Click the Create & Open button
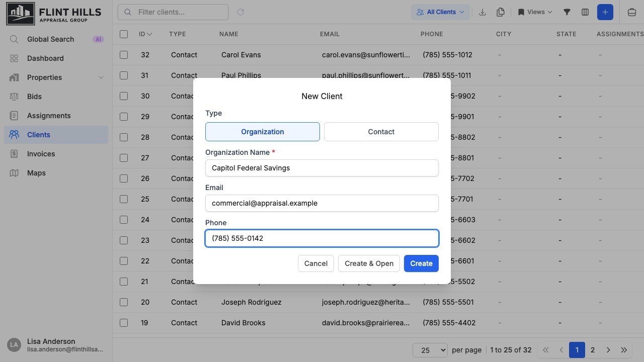The height and width of the screenshot is (362, 644). click(x=369, y=263)
